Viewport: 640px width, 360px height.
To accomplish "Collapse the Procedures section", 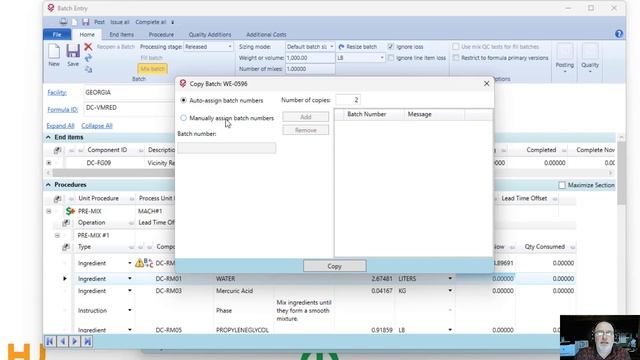I will point(48,185).
